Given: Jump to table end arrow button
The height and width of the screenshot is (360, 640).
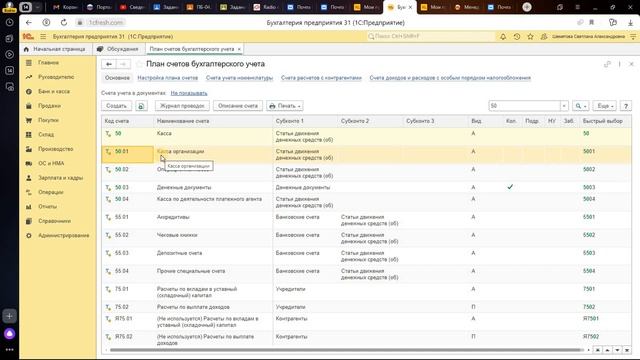Looking at the screenshot, I should tap(627, 350).
